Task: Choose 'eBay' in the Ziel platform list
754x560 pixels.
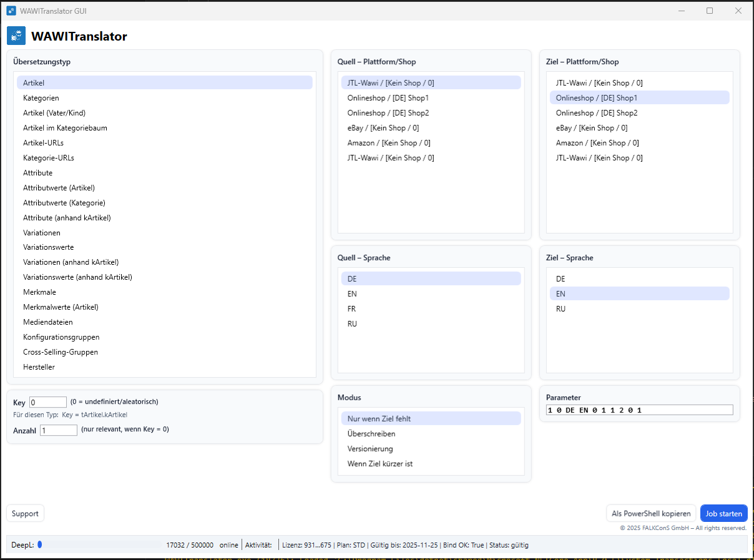Action: point(592,128)
